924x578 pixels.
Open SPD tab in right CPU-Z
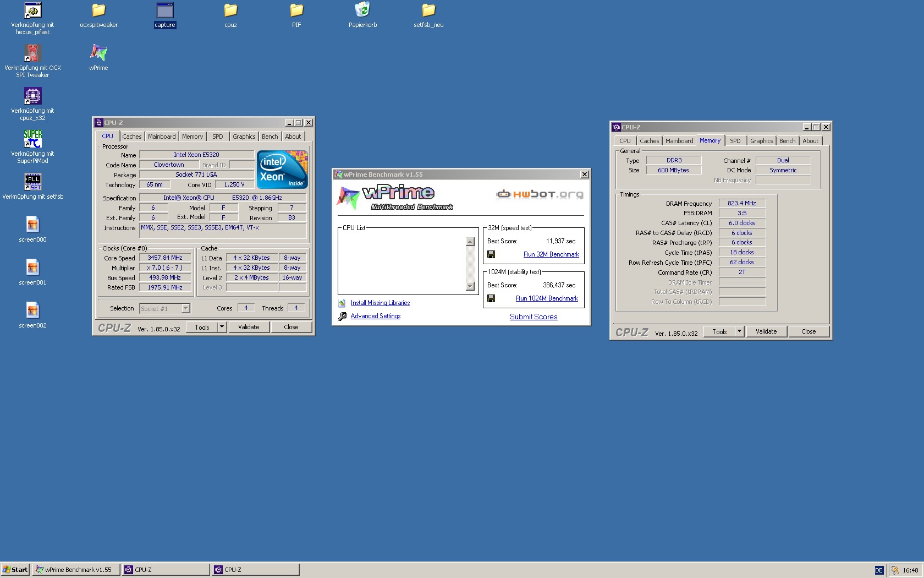pos(735,141)
